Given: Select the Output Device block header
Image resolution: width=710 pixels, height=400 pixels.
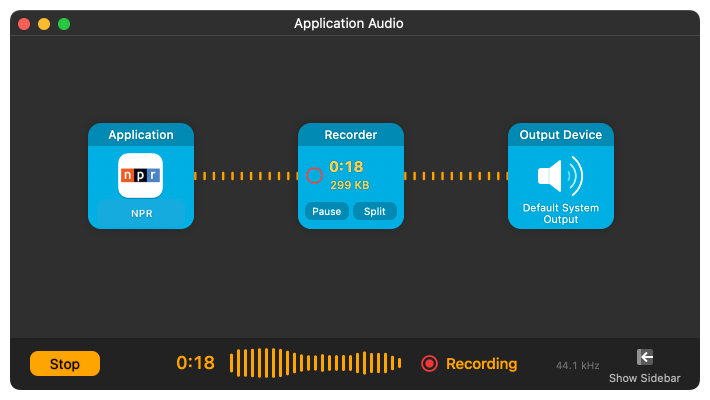Looking at the screenshot, I should point(561,135).
